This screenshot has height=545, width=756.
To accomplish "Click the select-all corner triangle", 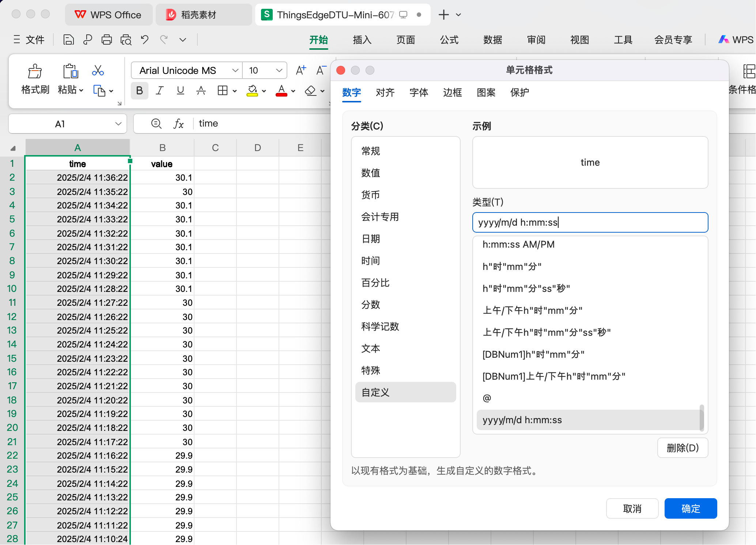I will (13, 148).
